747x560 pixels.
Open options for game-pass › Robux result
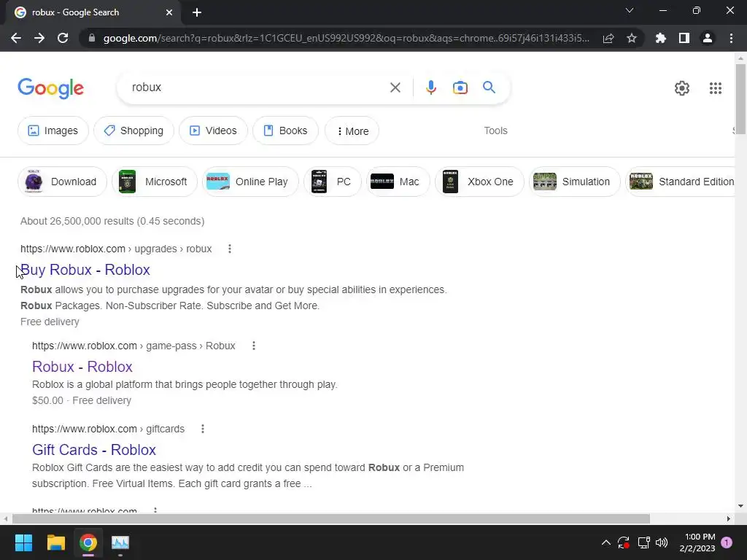254,346
